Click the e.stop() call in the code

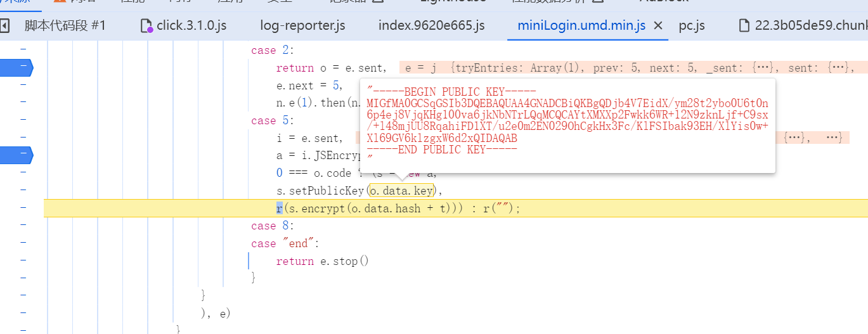click(x=343, y=261)
